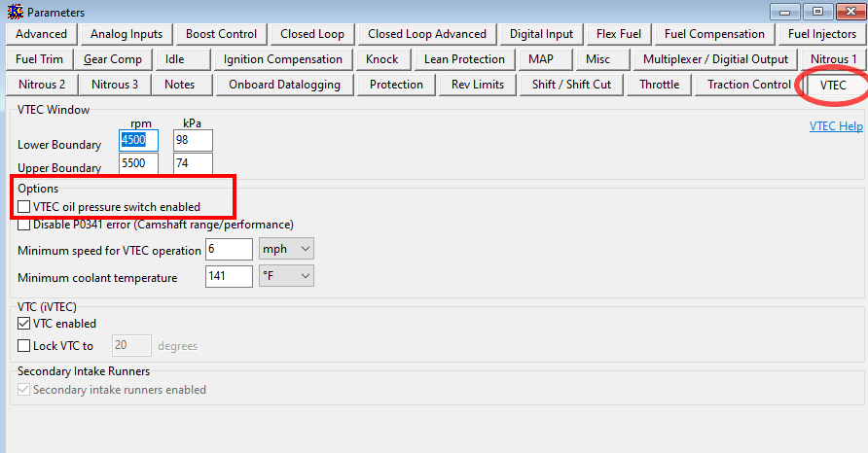Screen dimensions: 868x453
Task: Open the °F temperature unit dropdown
Action: tap(286, 275)
